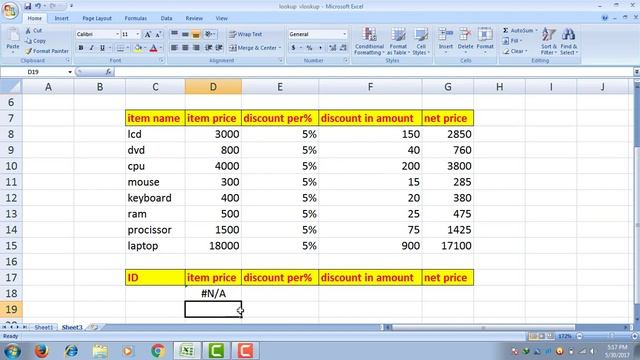Increase decimal places
640x360 pixels.
[x=332, y=48]
